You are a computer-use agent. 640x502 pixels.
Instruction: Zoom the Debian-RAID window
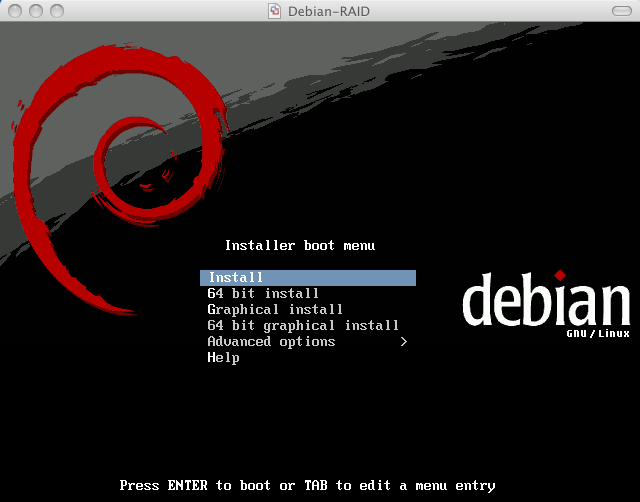click(x=55, y=11)
